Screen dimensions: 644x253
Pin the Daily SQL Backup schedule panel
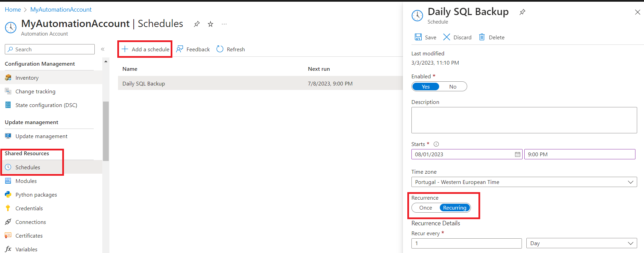click(522, 12)
